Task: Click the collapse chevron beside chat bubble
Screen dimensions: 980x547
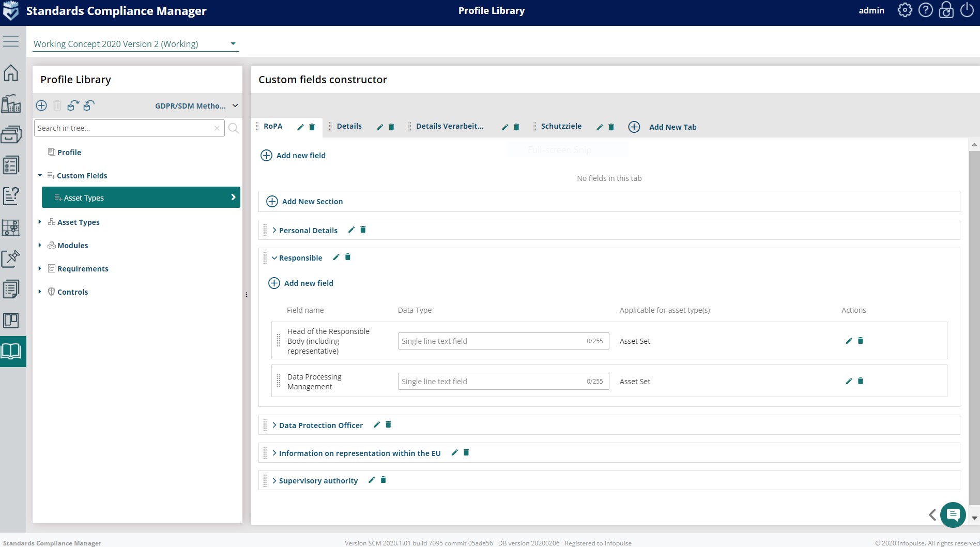Action: (932, 514)
